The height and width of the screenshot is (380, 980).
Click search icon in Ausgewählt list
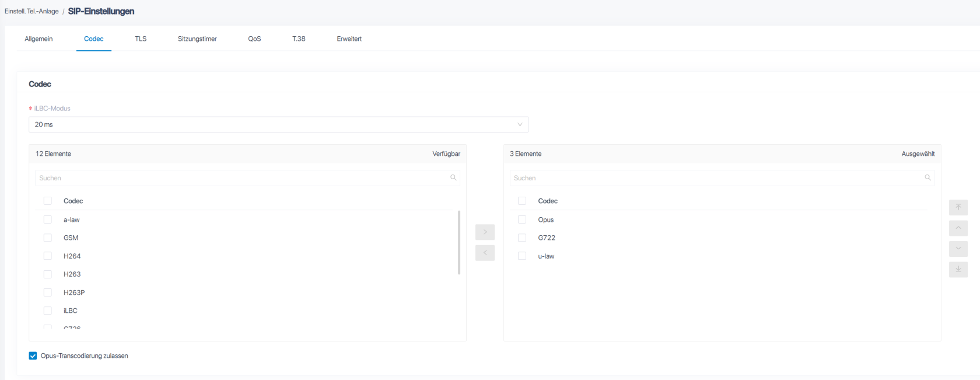click(x=928, y=177)
